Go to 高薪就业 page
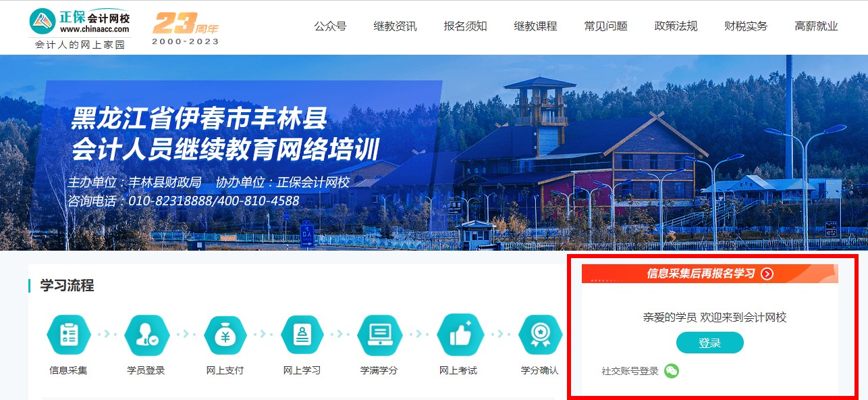Viewport: 868px width, 400px height. coord(816,26)
